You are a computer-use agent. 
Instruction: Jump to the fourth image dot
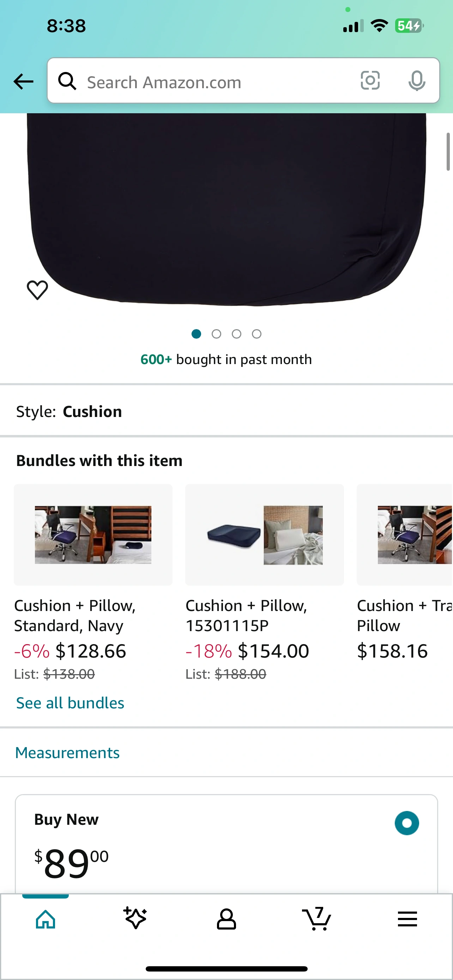coord(257,334)
